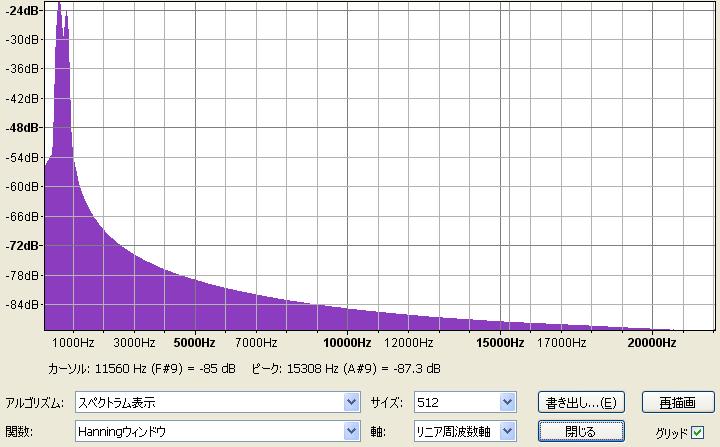Click the 1000Hz frequency axis label

pyautogui.click(x=74, y=343)
